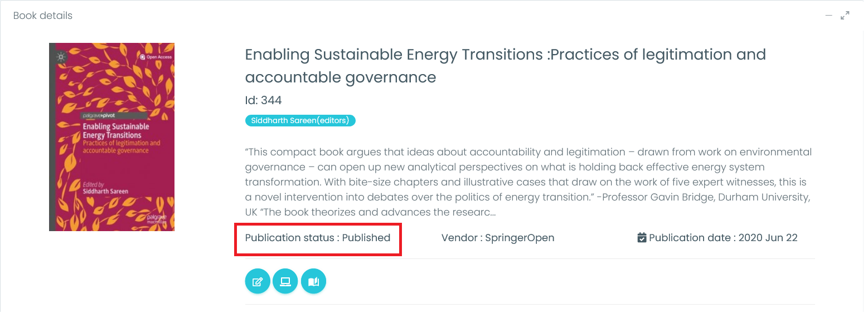Expand Book details panel to fullscreen
Viewport: 868px width, 313px height.
845,16
